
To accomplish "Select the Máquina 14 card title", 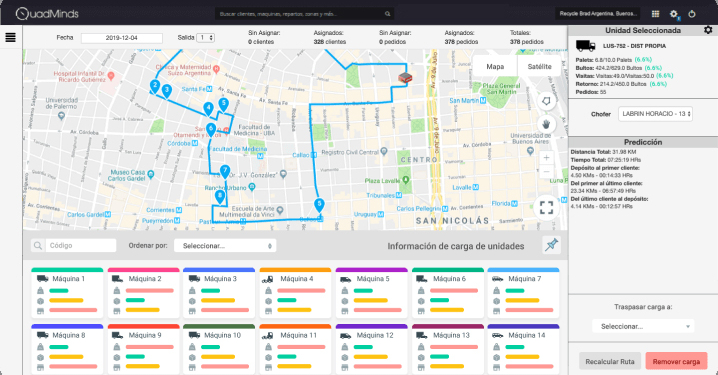I will click(x=527, y=335).
